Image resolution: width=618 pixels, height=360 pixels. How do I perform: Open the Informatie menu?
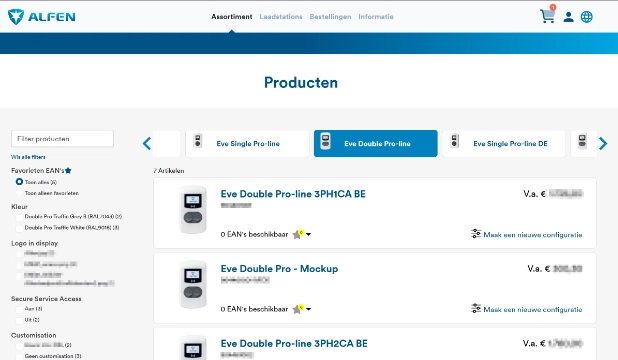click(376, 17)
